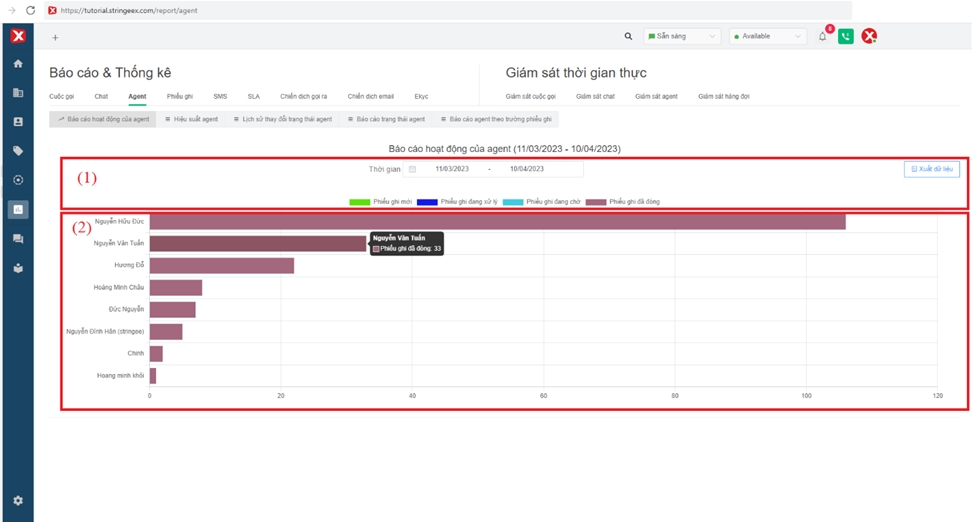Image resolution: width=973 pixels, height=522 pixels.
Task: Go to Home in the sidebar
Action: (x=17, y=63)
